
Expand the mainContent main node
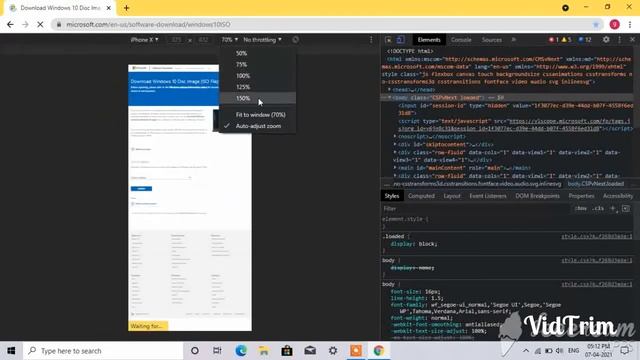[395, 168]
